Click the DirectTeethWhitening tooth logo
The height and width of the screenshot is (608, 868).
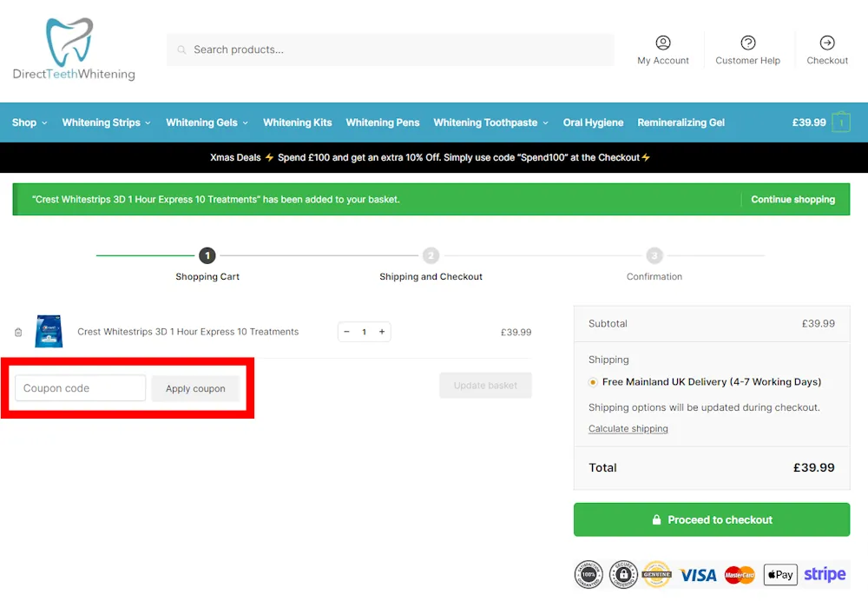(74, 49)
